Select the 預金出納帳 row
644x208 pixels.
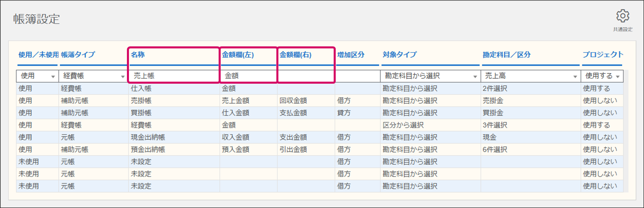pos(148,150)
